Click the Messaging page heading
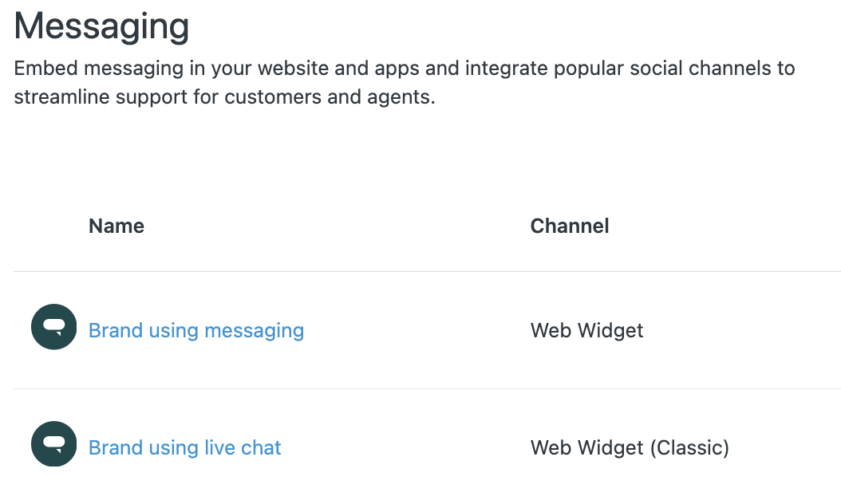Viewport: 841px width, 504px height. coord(101,26)
